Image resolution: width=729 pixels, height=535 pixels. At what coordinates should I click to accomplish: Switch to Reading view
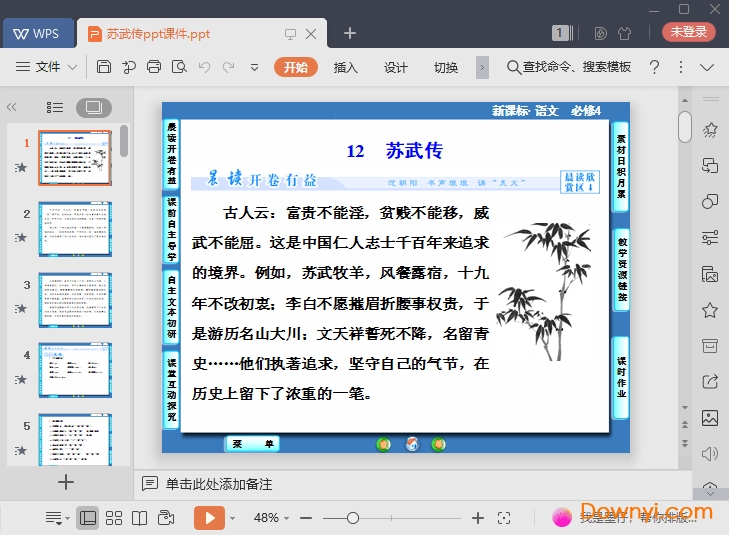click(x=139, y=518)
